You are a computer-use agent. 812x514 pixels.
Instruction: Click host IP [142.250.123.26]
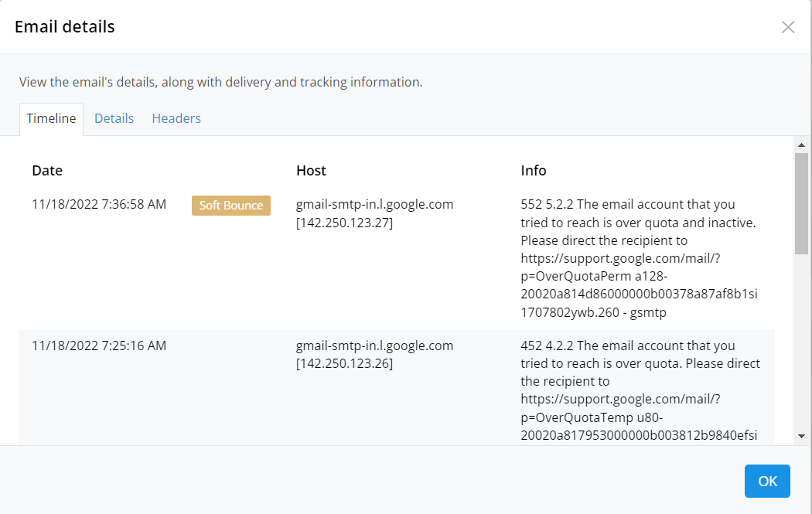point(344,363)
